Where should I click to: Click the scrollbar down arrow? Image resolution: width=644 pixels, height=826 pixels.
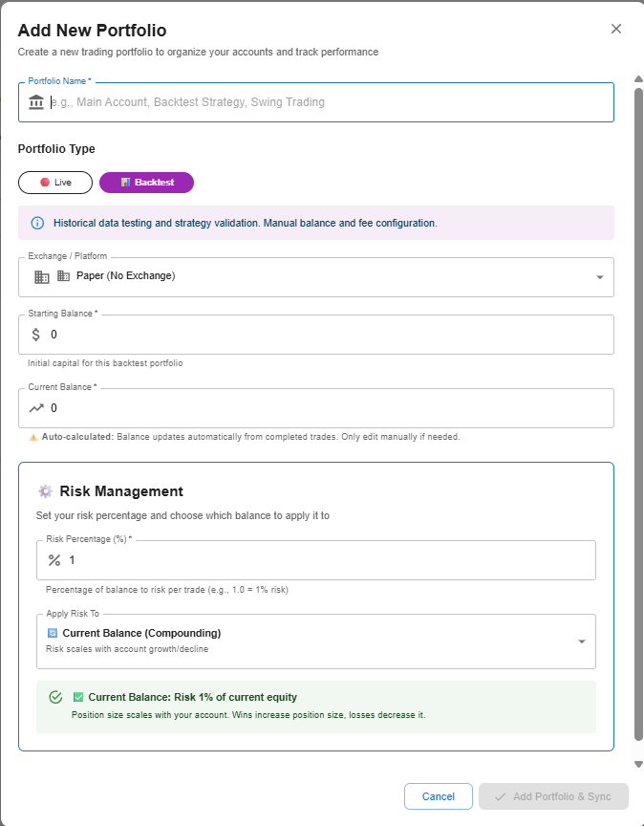pyautogui.click(x=638, y=764)
